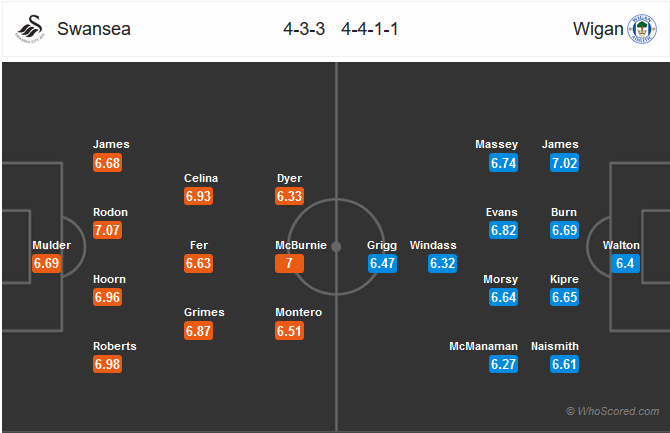This screenshot has height=433, width=670.
Task: Select Montero's 6.51 rating badge
Action: (x=289, y=331)
